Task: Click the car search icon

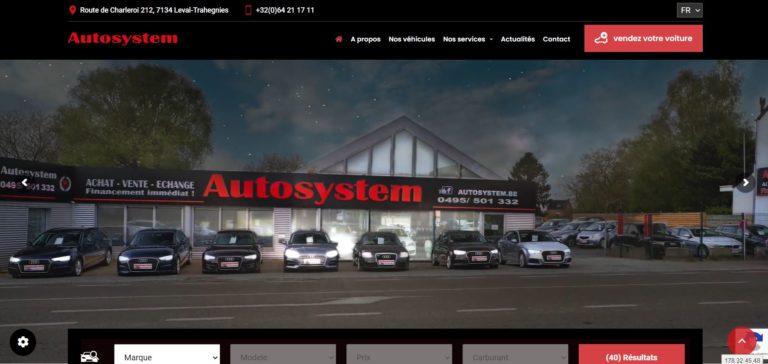Action: (x=90, y=357)
